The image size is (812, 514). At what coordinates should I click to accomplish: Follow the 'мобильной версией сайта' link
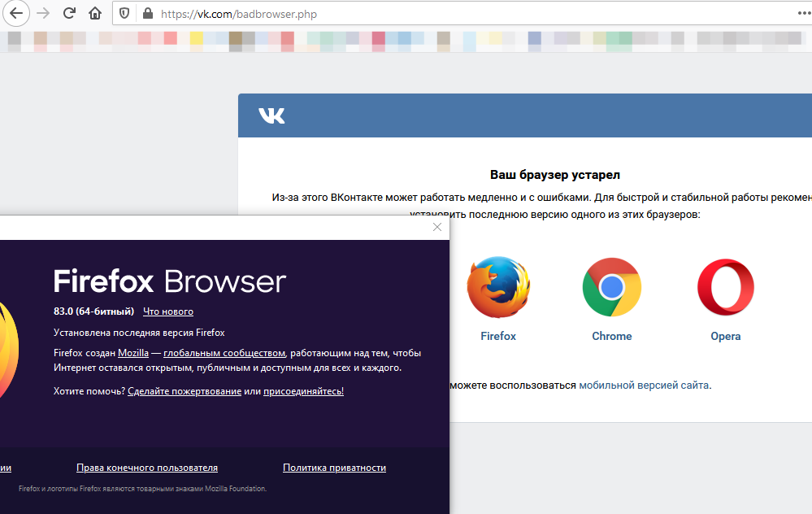[x=644, y=385]
